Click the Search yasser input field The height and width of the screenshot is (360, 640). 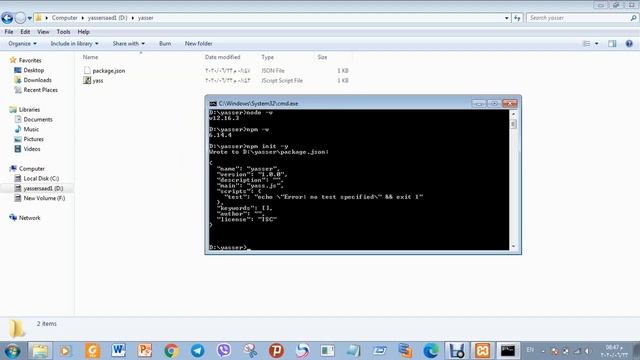pos(577,18)
